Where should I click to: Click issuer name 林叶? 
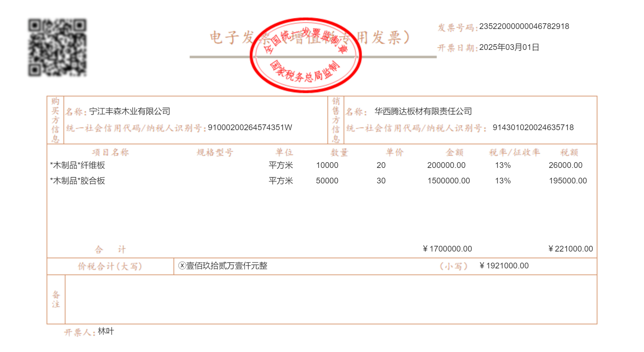(x=106, y=331)
